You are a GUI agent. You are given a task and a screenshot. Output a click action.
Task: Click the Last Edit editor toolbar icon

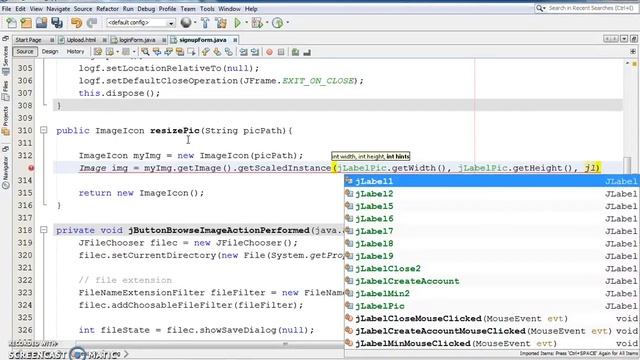click(x=98, y=52)
